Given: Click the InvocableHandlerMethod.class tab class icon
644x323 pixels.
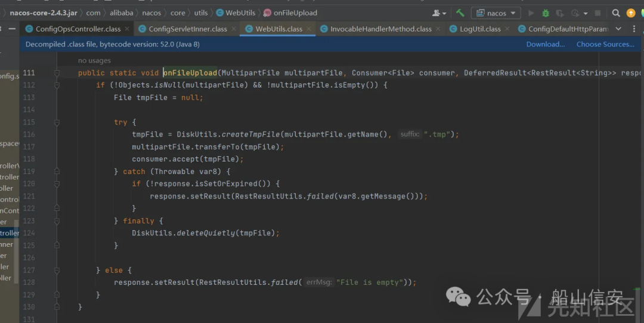Looking at the screenshot, I should point(324,29).
